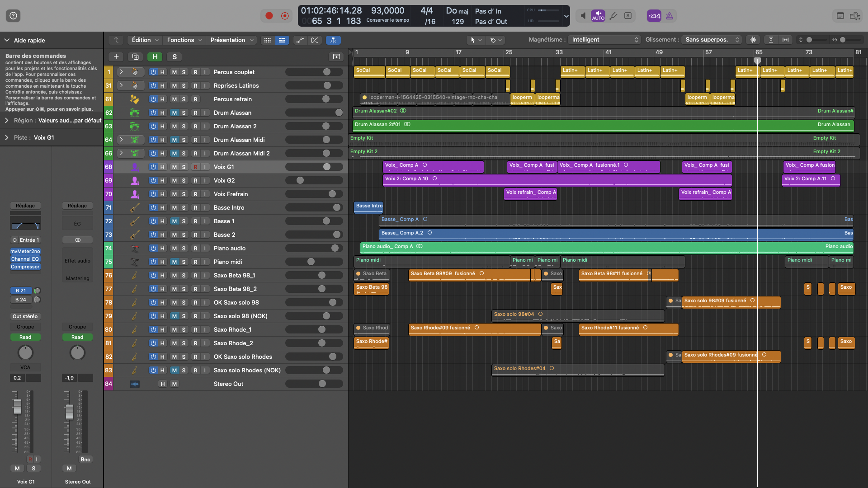The width and height of the screenshot is (868, 488).
Task: Open the Glissement dropdown set to Sans superpos.
Action: tap(711, 39)
